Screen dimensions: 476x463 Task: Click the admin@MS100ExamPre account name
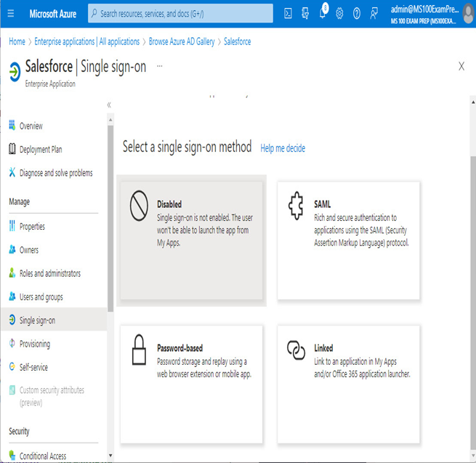(424, 9)
